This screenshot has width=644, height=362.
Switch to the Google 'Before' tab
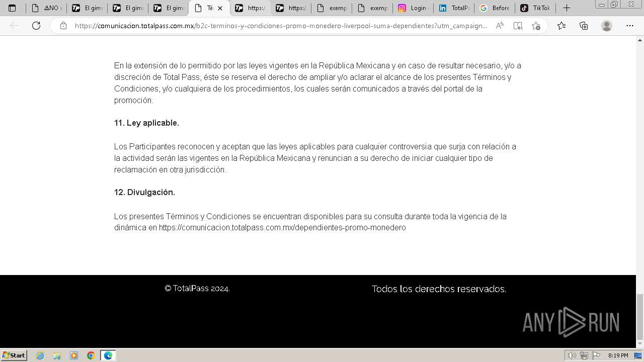pos(494,8)
